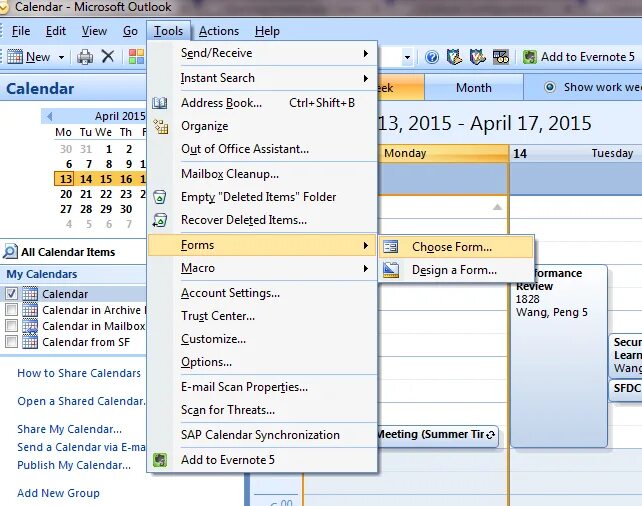This screenshot has width=642, height=506.
Task: Open the New item dropdown arrow
Action: point(61,57)
